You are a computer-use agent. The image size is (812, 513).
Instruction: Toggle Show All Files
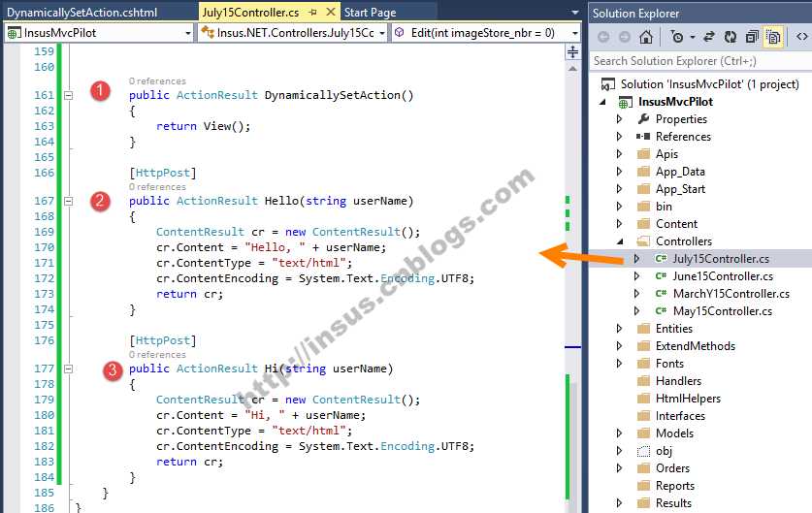(x=773, y=37)
